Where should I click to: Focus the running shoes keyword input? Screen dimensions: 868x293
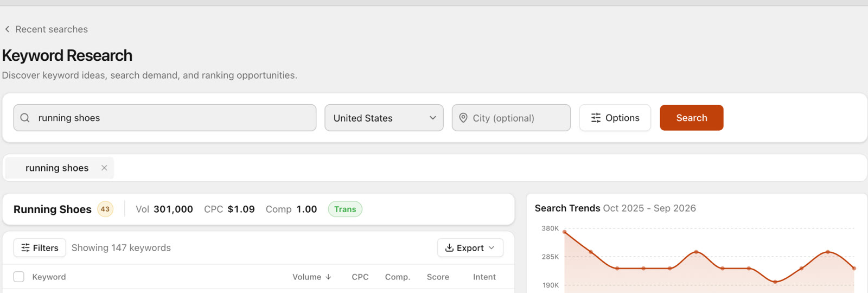coord(165,118)
